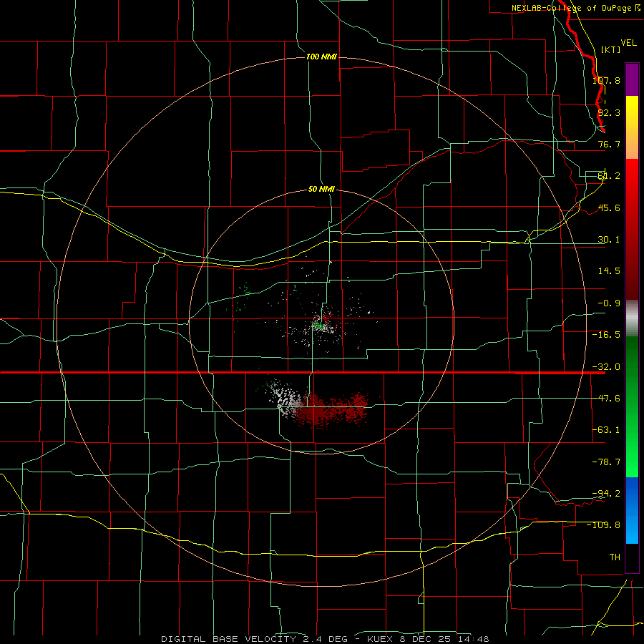Click the 100 NMI range ring label
Image resolution: width=644 pixels, height=644 pixels.
click(321, 57)
